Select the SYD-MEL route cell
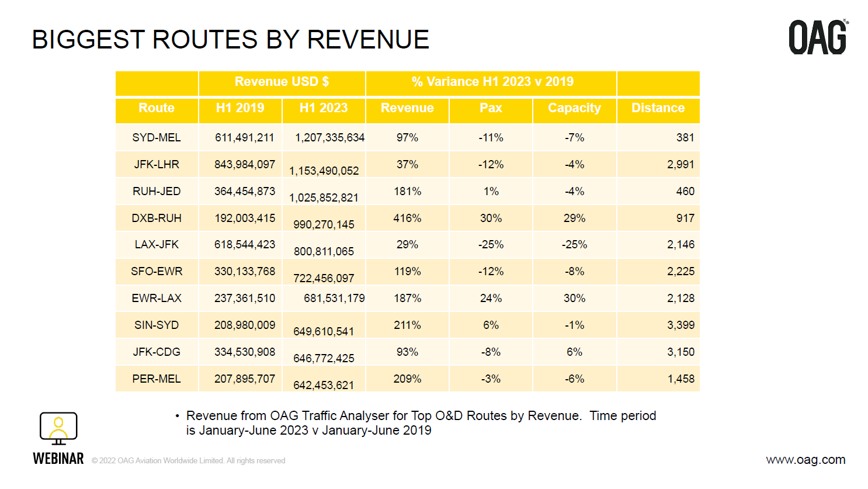This screenshot has height=489, width=868. pyautogui.click(x=157, y=137)
